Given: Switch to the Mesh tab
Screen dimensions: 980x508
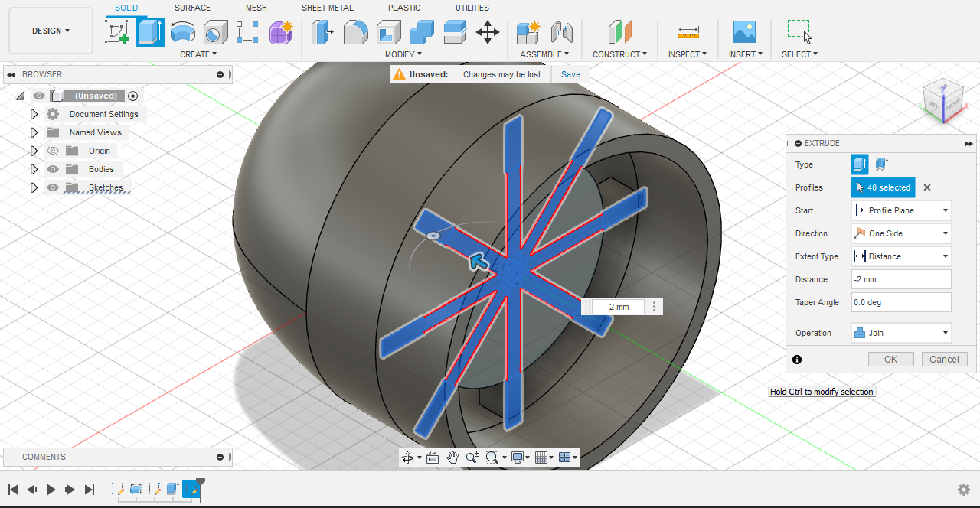Looking at the screenshot, I should 256,8.
